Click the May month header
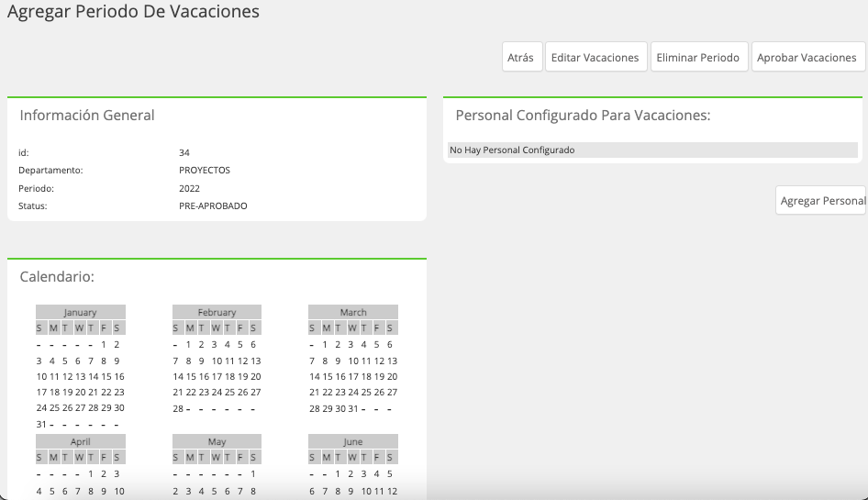Viewport: 868px width, 500px height. click(217, 441)
